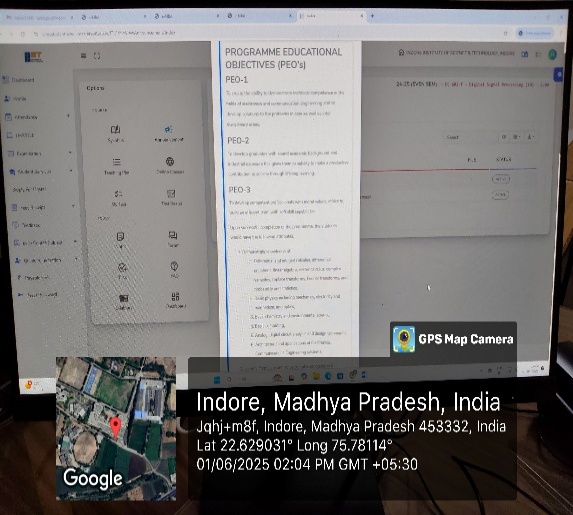Select Profile in the left sidebar
The width and height of the screenshot is (573, 515).
coord(15,99)
